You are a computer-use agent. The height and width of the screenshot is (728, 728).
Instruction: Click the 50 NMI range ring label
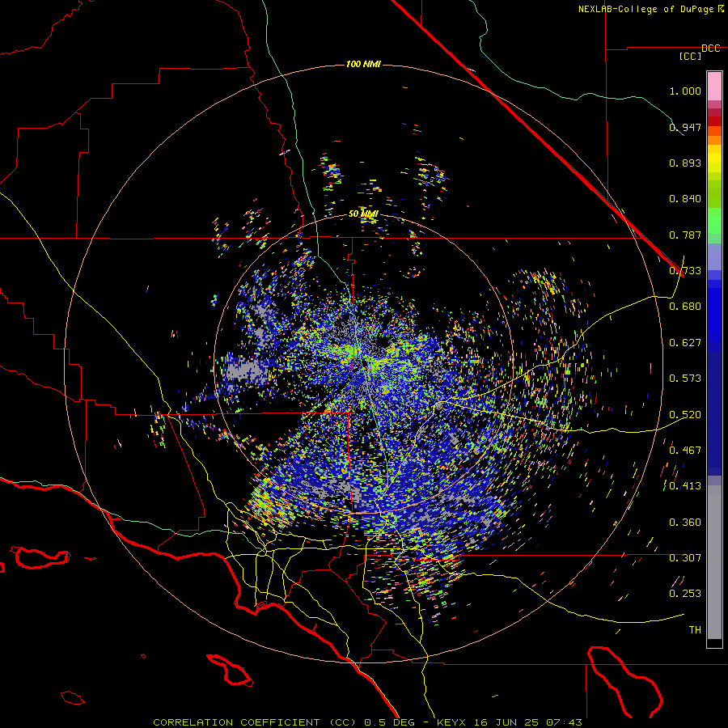[363, 214]
